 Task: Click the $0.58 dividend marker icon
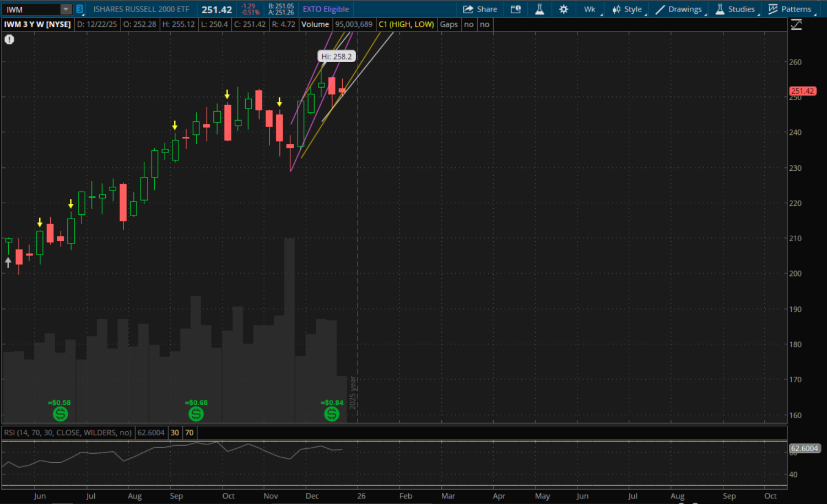[x=60, y=414]
